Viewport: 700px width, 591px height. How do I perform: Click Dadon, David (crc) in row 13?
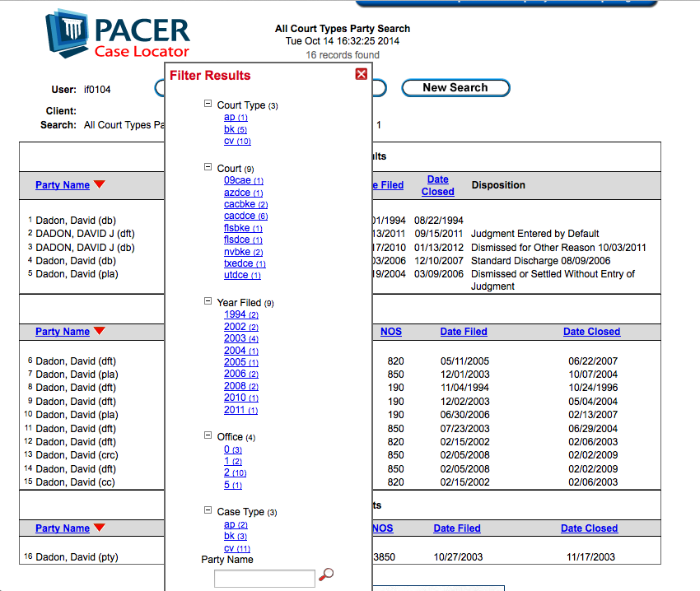(77, 455)
